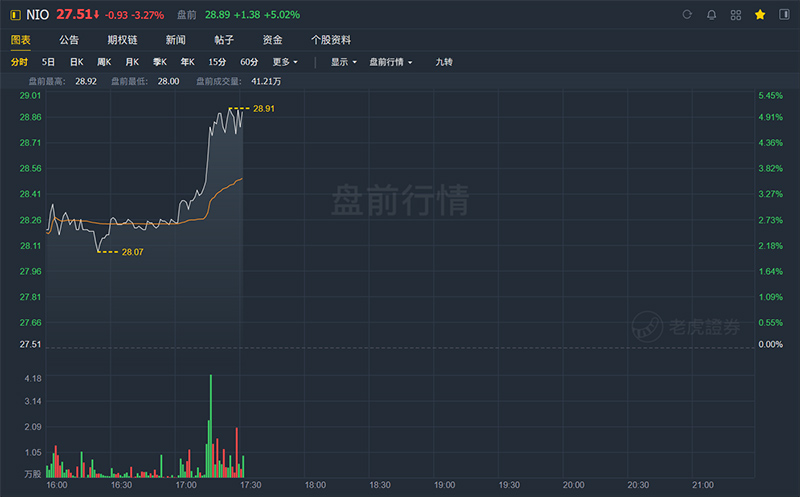The image size is (800, 497).
Task: Select the 季K chart period
Action: [x=160, y=62]
